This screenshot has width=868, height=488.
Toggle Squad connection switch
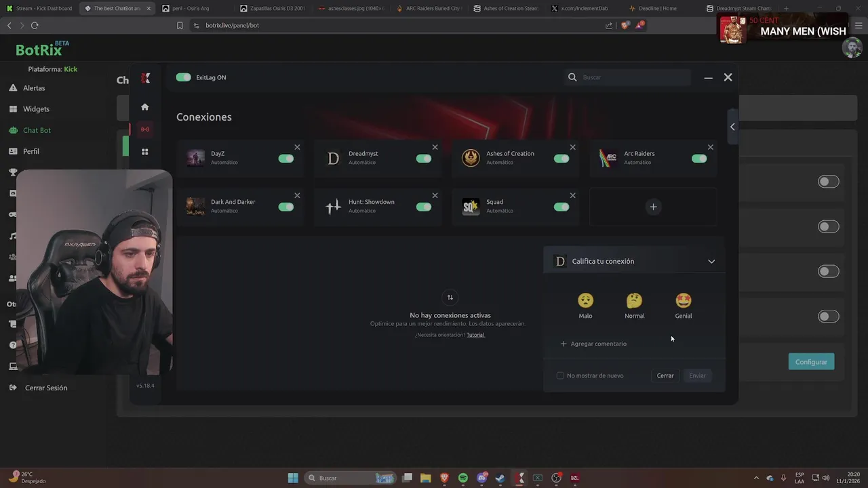click(561, 207)
